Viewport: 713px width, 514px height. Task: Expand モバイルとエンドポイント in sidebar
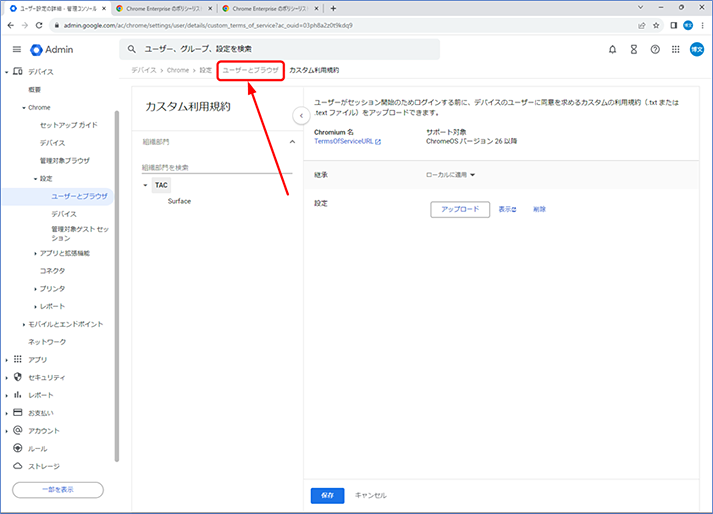(x=24, y=324)
